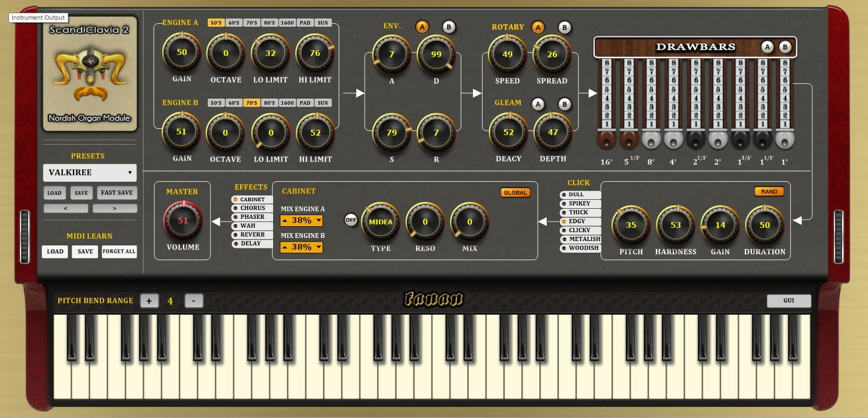Click the Master Volume knob

pyautogui.click(x=183, y=220)
